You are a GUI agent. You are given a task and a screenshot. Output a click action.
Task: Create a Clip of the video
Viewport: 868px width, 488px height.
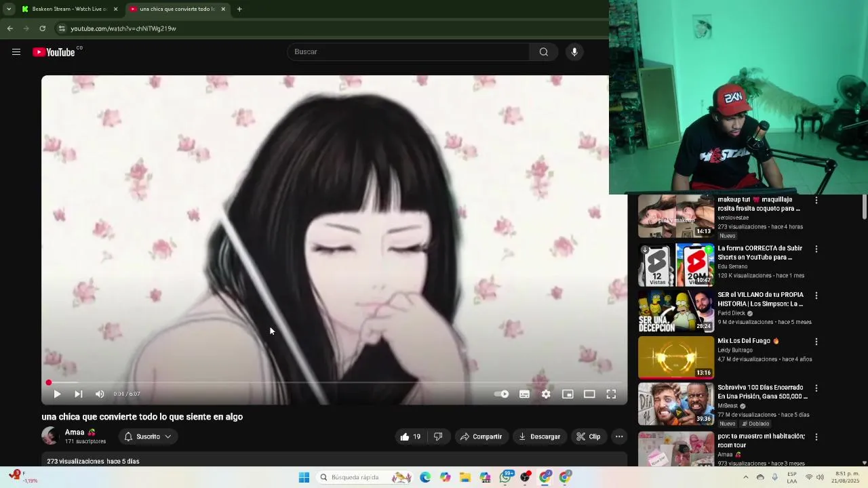point(589,436)
